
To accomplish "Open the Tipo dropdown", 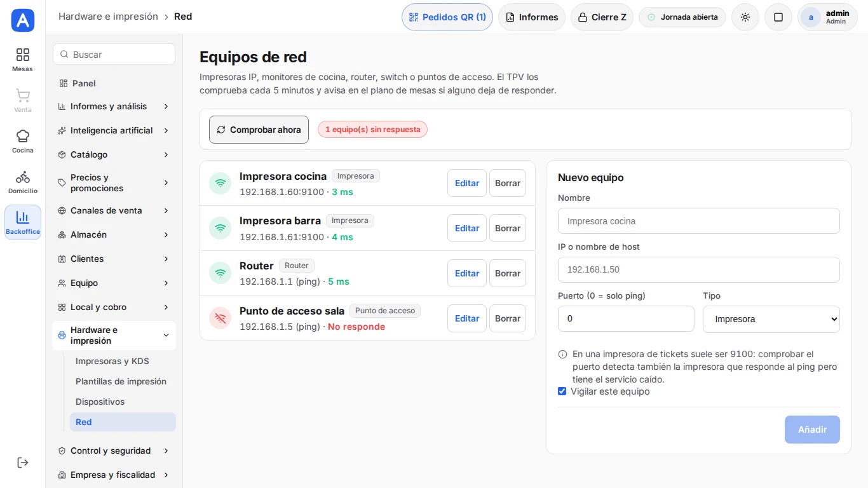I will point(771,319).
